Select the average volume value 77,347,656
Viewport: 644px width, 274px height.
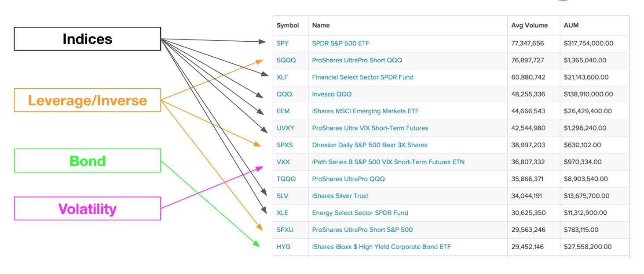coord(528,43)
